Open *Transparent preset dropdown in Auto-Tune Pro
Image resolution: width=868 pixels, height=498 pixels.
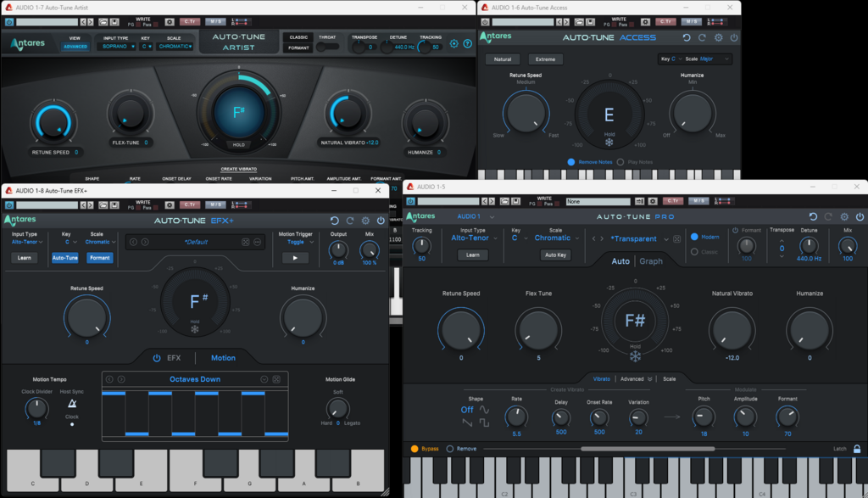click(639, 238)
